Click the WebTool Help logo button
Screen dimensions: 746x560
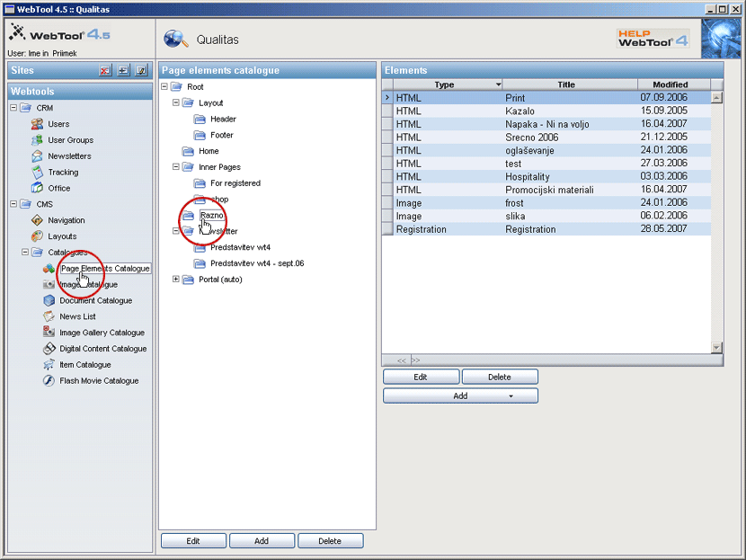pos(653,38)
